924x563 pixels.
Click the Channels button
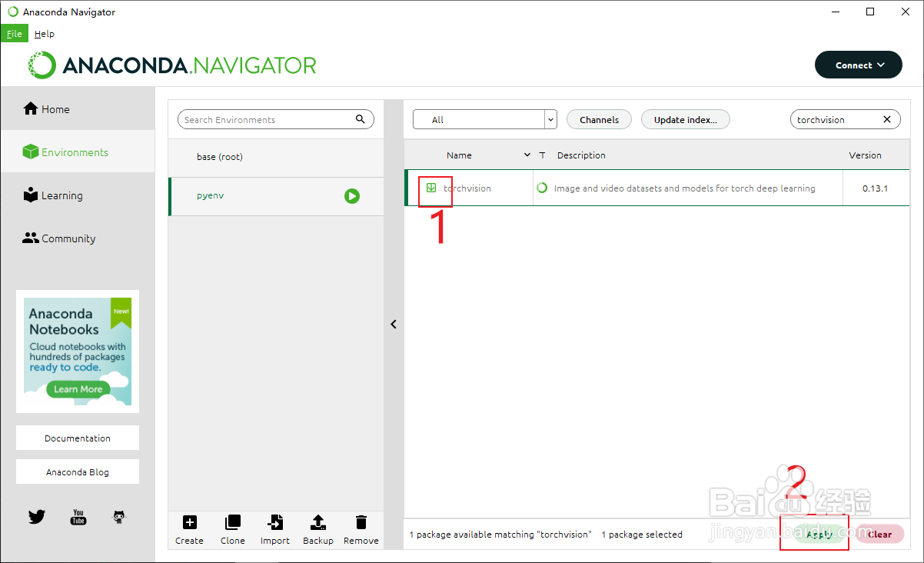point(599,119)
